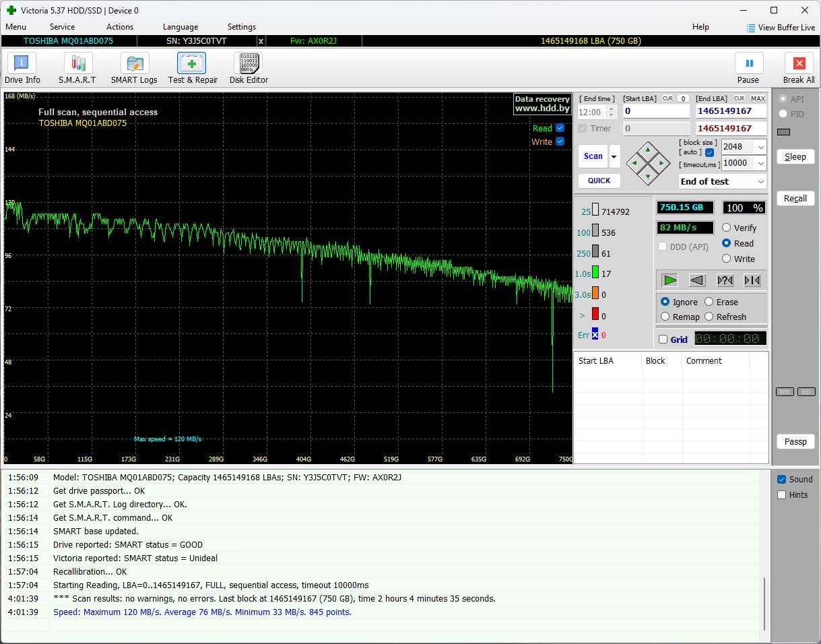Open the Scan button dropdown arrow
This screenshot has height=644, width=821.
coord(614,156)
